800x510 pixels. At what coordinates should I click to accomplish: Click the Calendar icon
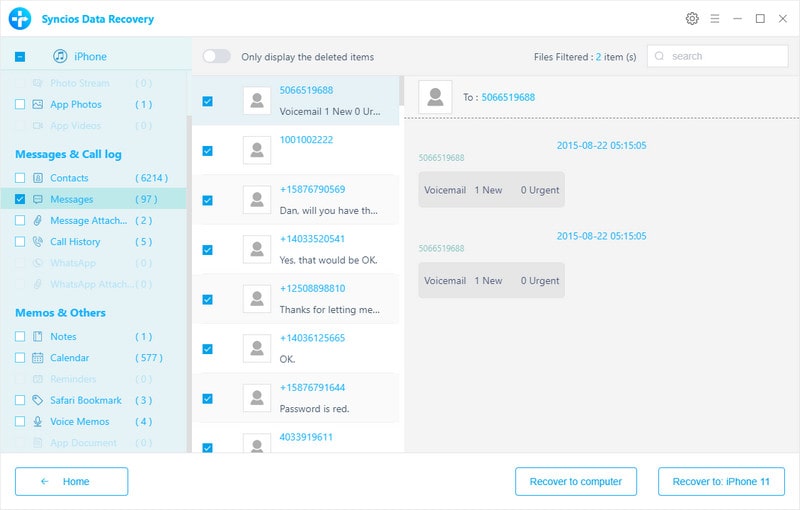(38, 358)
